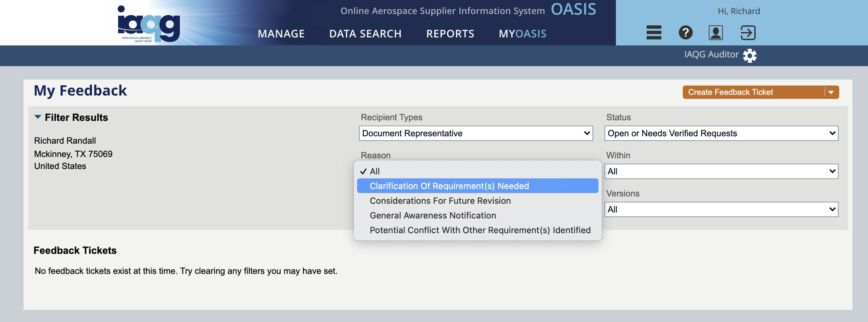Open the hamburger menu icon

654,33
